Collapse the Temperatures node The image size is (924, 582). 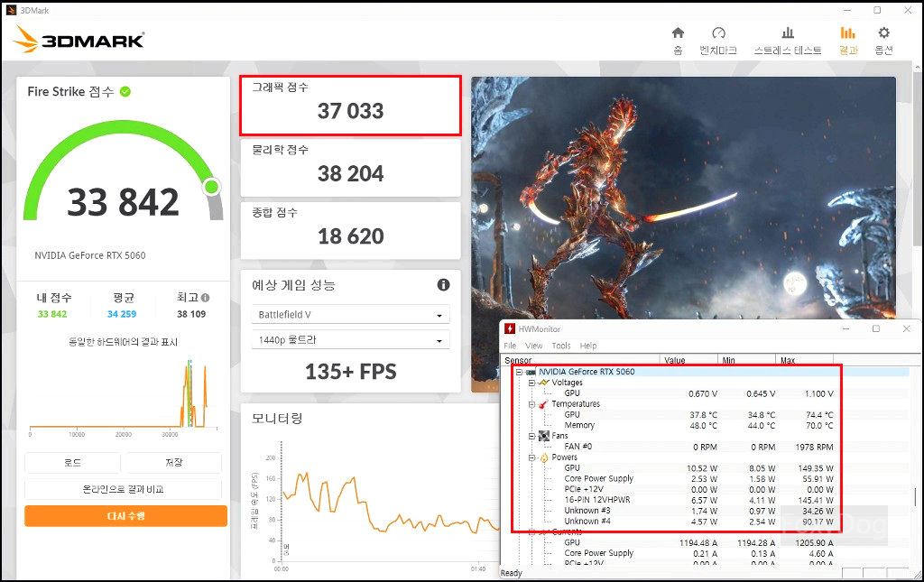(532, 404)
